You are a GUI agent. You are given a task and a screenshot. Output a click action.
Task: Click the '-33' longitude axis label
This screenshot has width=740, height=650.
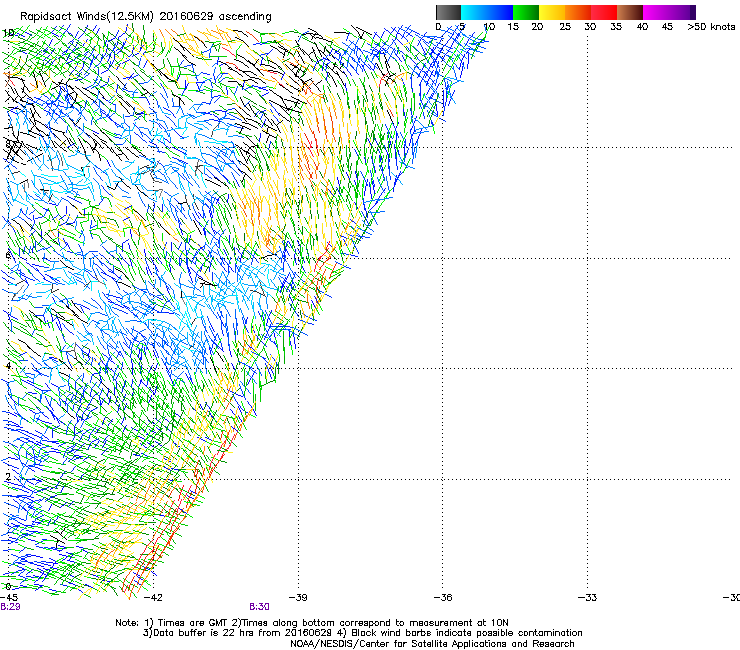coord(587,598)
